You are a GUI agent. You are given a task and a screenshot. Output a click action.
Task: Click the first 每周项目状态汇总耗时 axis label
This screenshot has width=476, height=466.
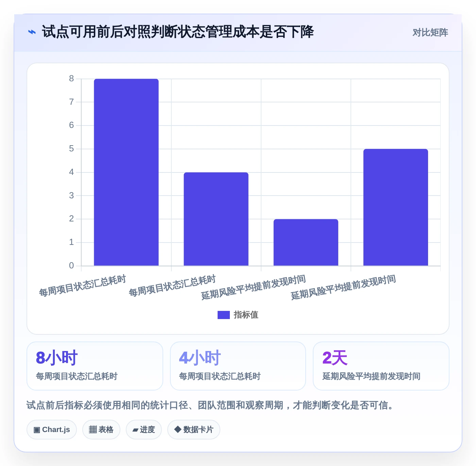point(83,286)
